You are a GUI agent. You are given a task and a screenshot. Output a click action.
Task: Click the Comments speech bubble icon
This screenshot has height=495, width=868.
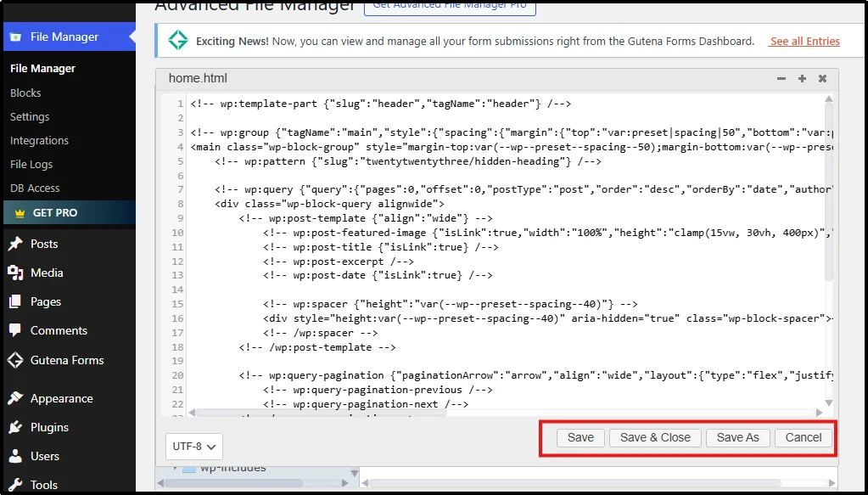pyautogui.click(x=15, y=330)
